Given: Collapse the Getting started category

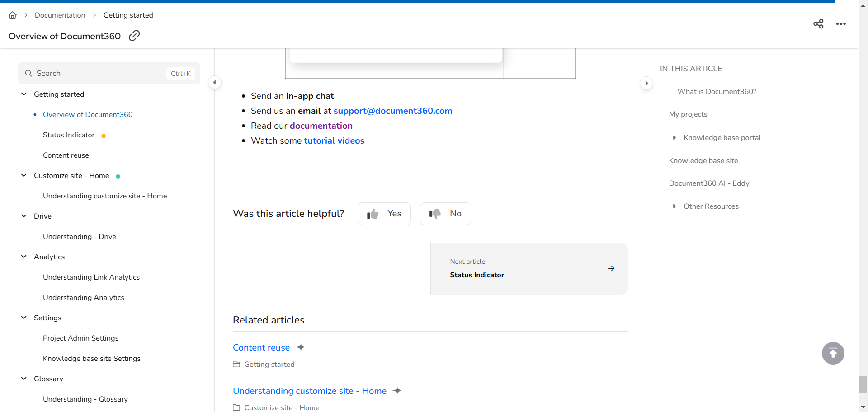Looking at the screenshot, I should pyautogui.click(x=24, y=94).
